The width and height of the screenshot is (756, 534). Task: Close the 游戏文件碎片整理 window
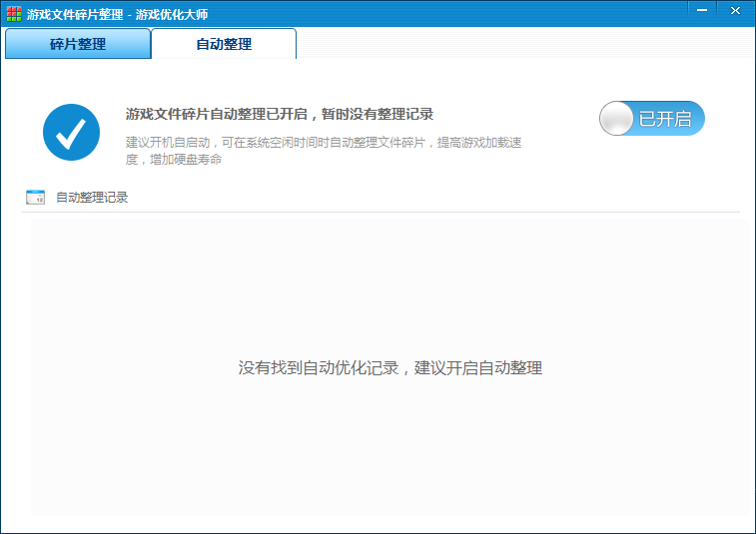tap(735, 10)
